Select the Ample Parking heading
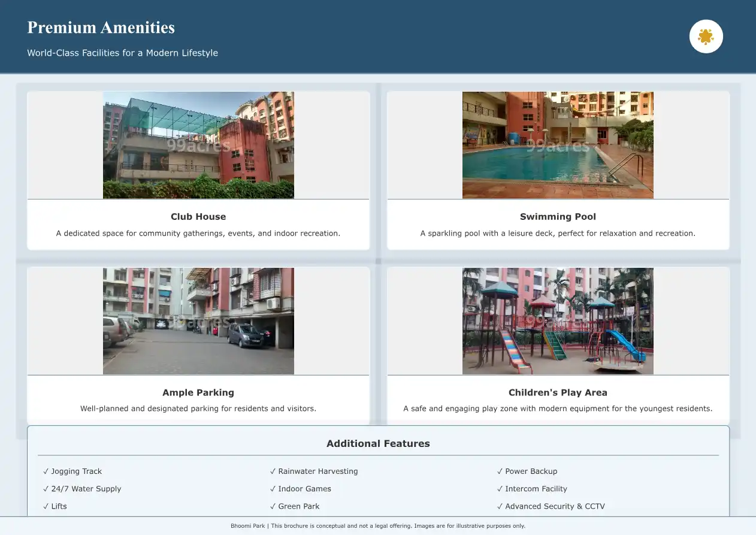The height and width of the screenshot is (535, 756). click(x=198, y=393)
